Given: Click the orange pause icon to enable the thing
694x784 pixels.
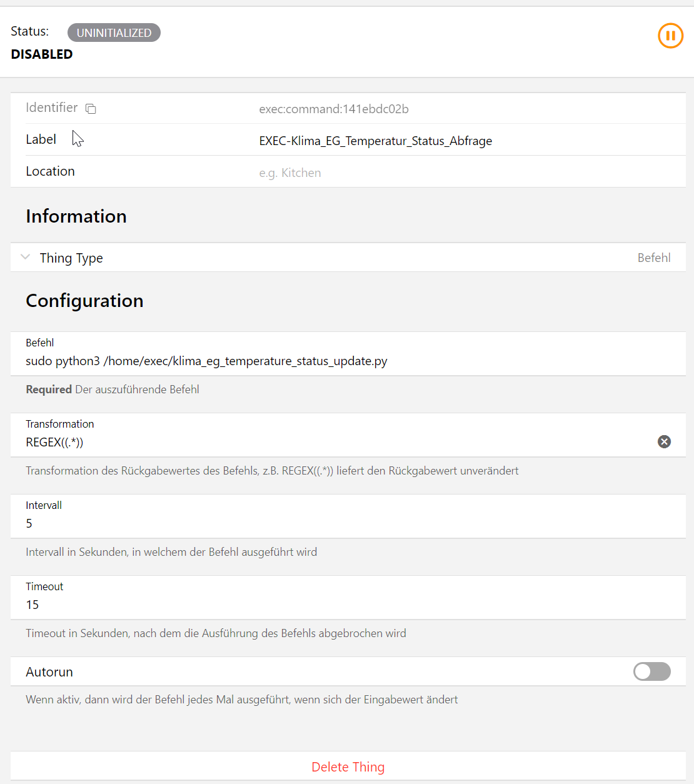Looking at the screenshot, I should click(x=670, y=36).
